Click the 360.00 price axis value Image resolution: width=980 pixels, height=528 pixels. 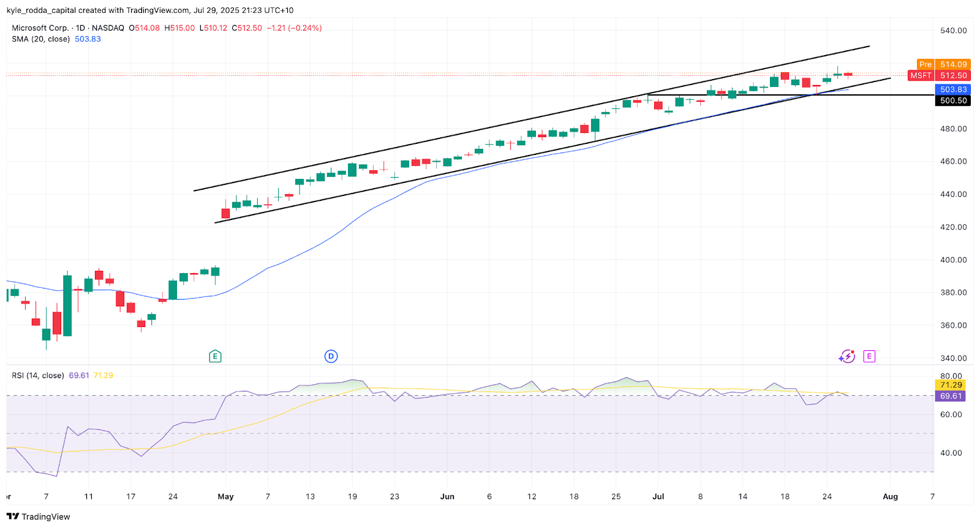[954, 325]
